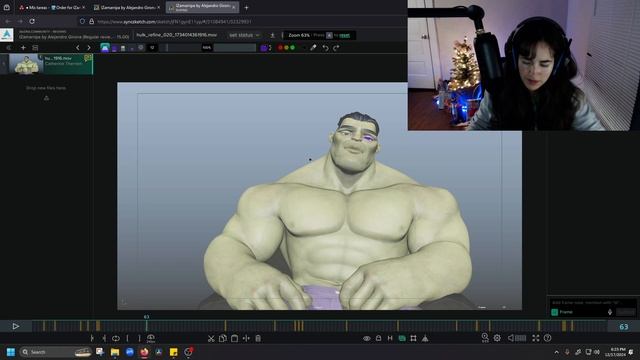Play the Hulk animation clip
The height and width of the screenshot is (360, 640).
(x=16, y=326)
